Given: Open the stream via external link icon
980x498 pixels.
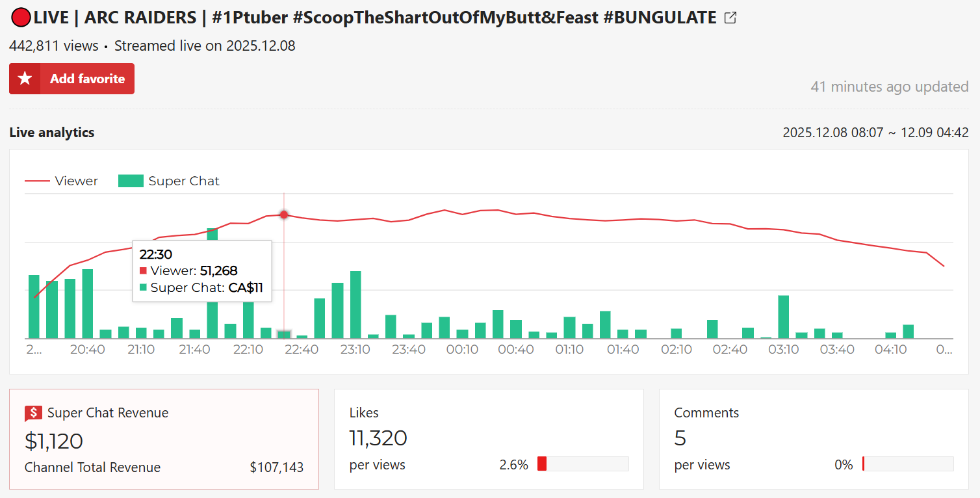Looking at the screenshot, I should tap(730, 18).
